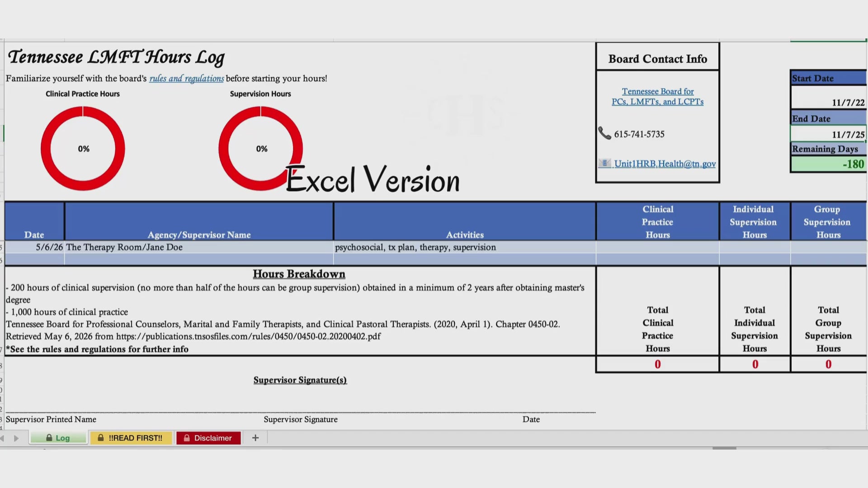The height and width of the screenshot is (488, 868).
Task: Select the date cell 5/6/26
Action: 35,247
